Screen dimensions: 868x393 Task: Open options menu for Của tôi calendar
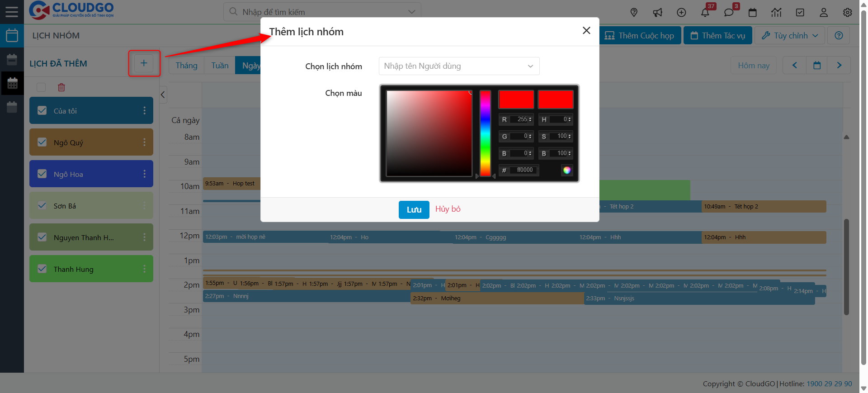click(144, 110)
